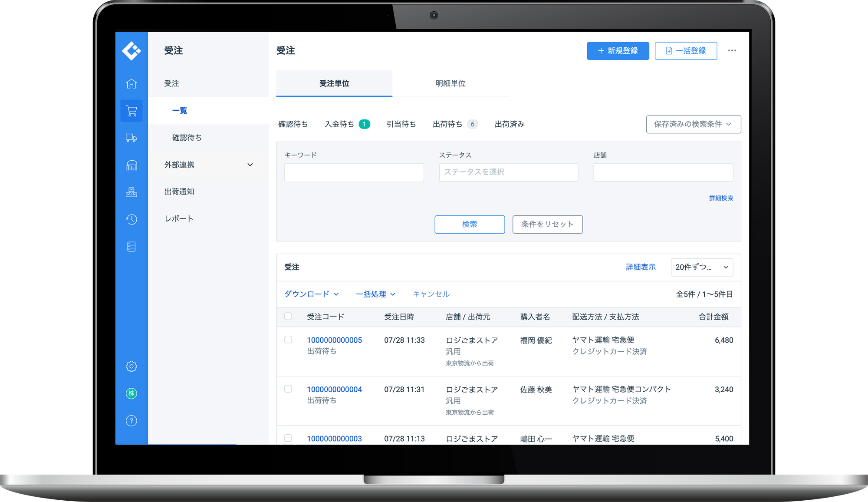Click the 新規登録 button
This screenshot has width=868, height=502.
(618, 51)
